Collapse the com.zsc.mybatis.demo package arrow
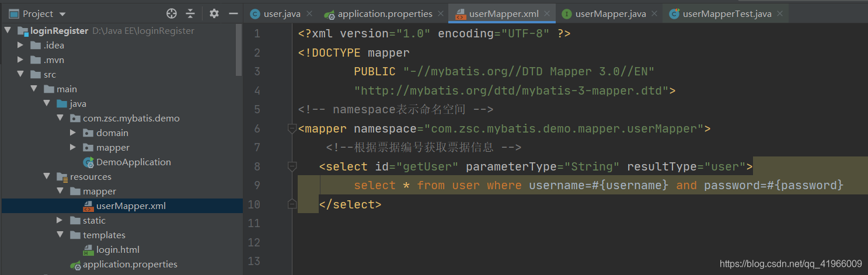The image size is (868, 275). pyautogui.click(x=60, y=119)
